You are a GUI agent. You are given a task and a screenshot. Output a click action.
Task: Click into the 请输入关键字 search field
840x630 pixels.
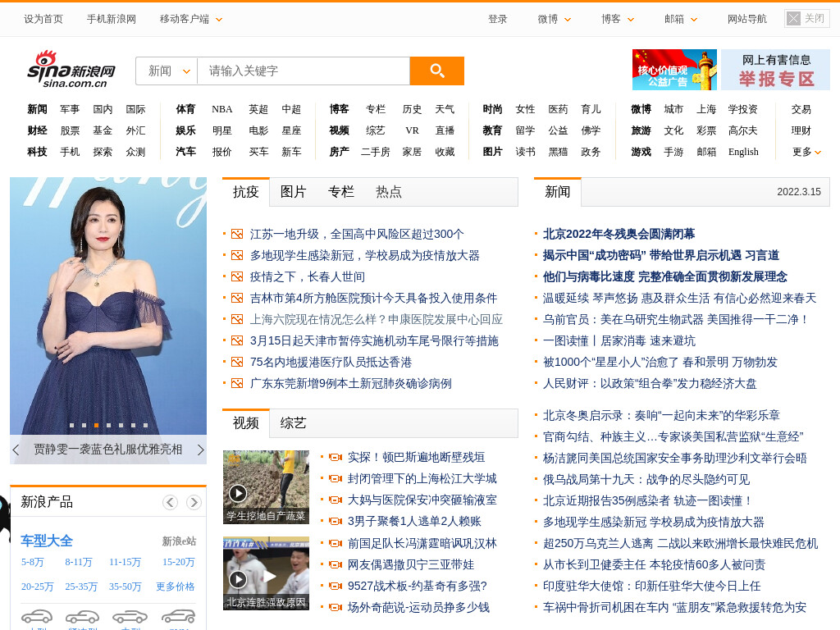tap(304, 71)
